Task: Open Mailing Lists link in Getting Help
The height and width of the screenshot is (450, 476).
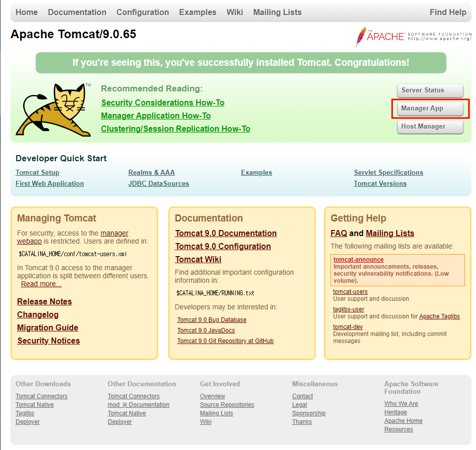Action: [x=390, y=233]
